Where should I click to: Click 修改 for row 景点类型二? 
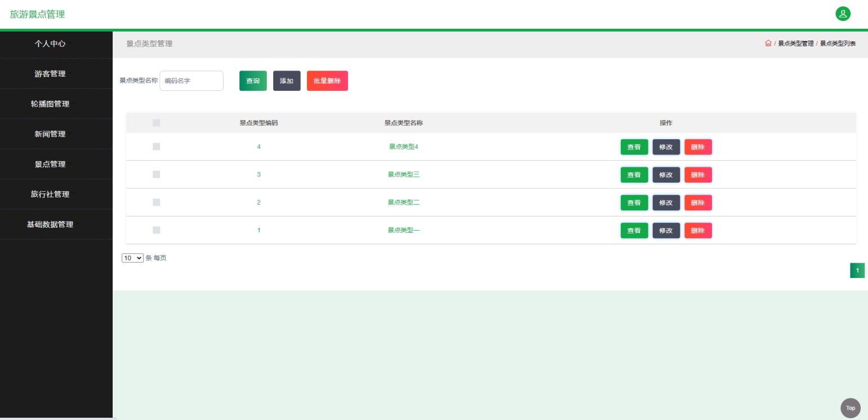[666, 202]
